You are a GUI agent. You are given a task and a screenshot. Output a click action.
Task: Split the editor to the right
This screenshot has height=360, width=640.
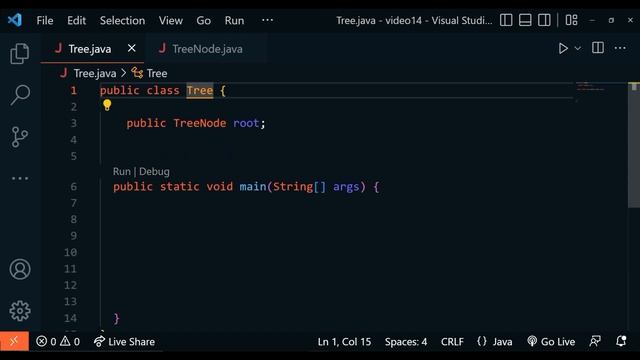(x=598, y=48)
